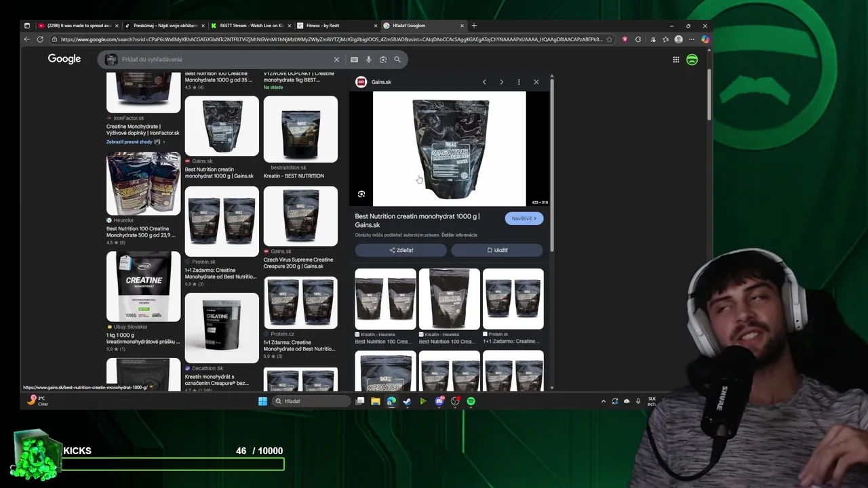Show next image in preview panel
Image resolution: width=868 pixels, height=488 pixels.
501,82
